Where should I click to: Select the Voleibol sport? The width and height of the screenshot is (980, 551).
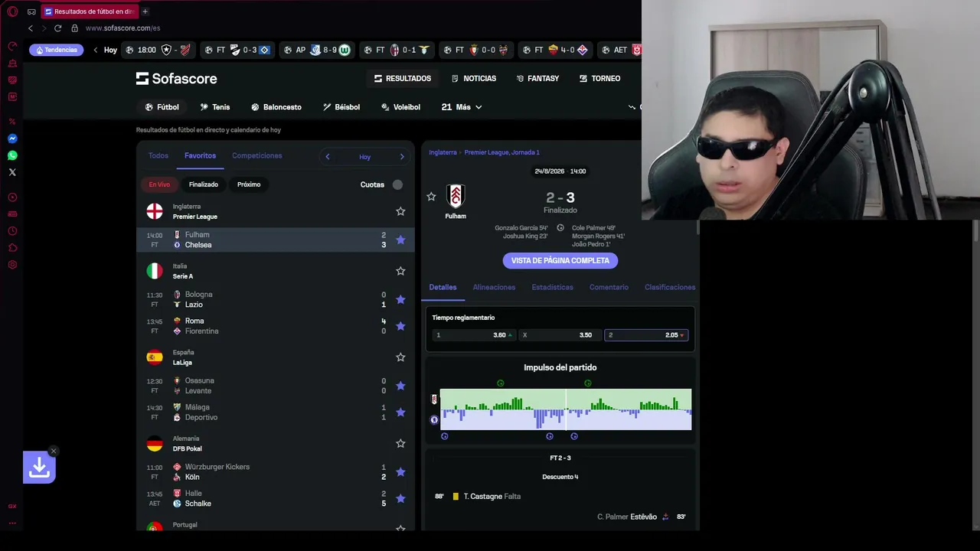pyautogui.click(x=400, y=107)
